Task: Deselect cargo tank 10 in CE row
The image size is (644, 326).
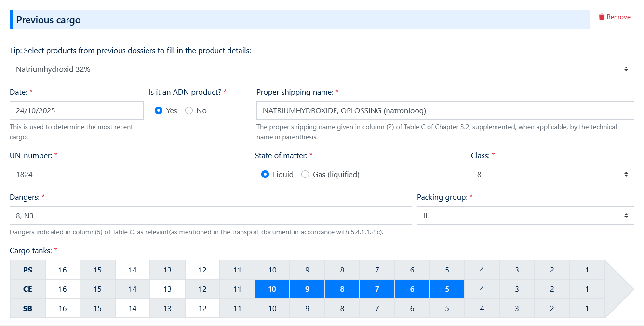Action: tap(272, 289)
